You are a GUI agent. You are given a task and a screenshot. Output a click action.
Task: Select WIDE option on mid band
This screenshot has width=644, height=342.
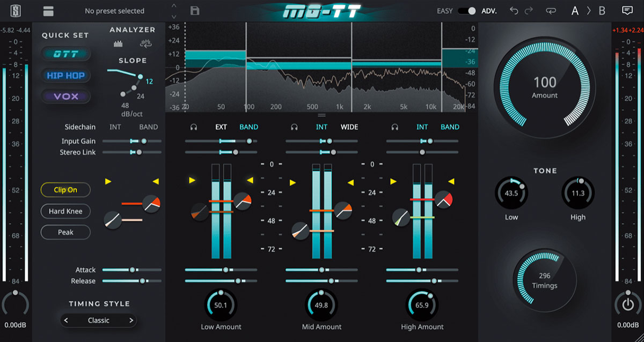(349, 127)
